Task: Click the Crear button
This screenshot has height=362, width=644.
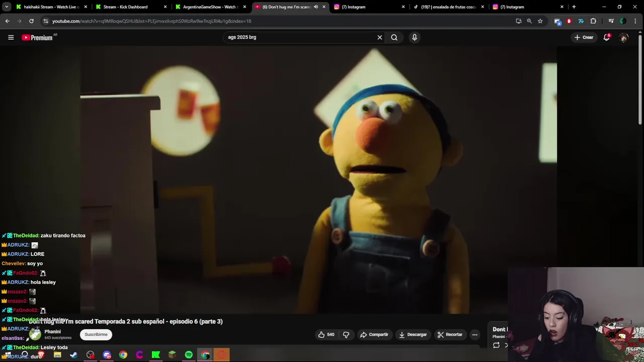Action: point(584,37)
